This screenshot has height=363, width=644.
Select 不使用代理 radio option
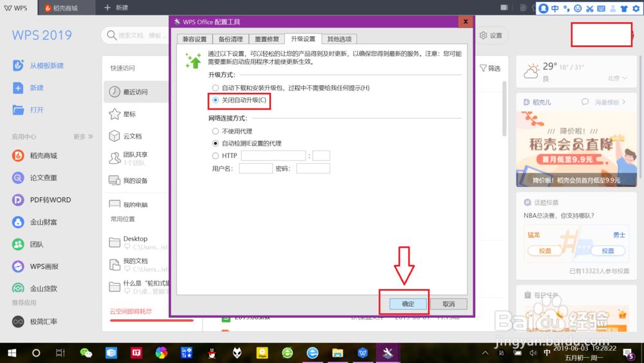point(215,131)
